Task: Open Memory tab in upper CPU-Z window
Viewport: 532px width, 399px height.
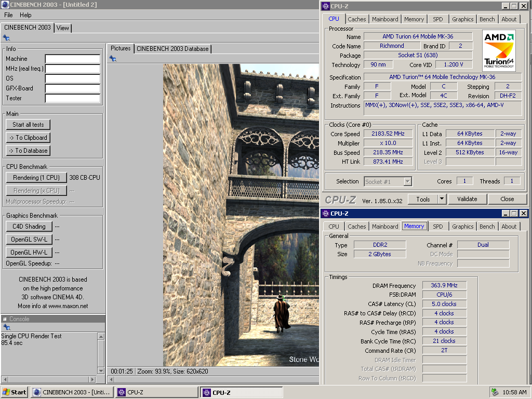Action: pos(414,19)
